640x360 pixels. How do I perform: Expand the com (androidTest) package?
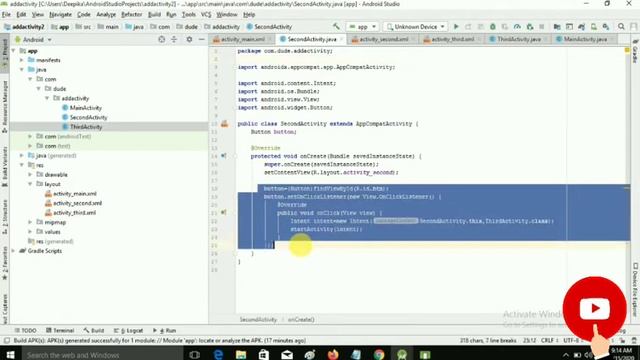[30, 136]
